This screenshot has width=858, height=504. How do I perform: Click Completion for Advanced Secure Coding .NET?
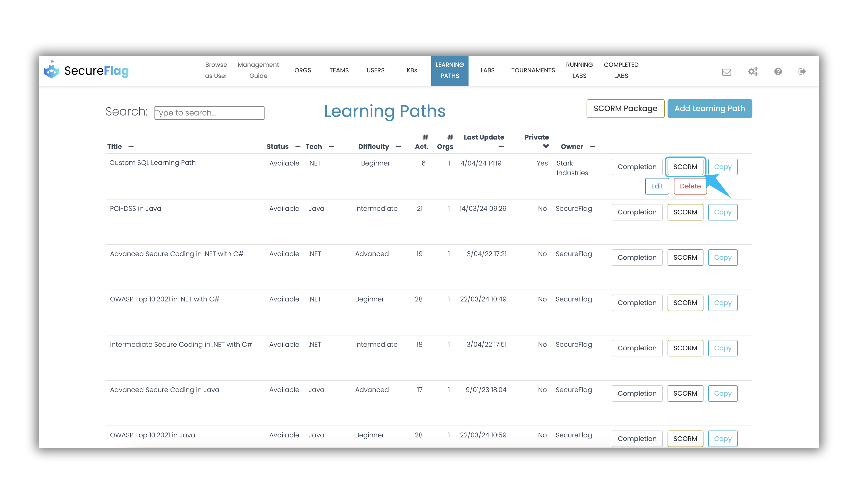click(x=637, y=258)
